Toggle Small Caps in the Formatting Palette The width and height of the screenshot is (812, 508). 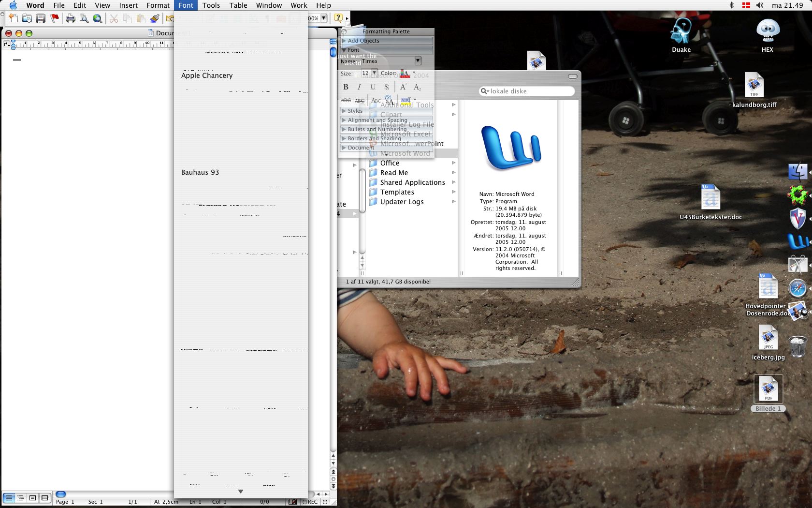[x=376, y=100]
